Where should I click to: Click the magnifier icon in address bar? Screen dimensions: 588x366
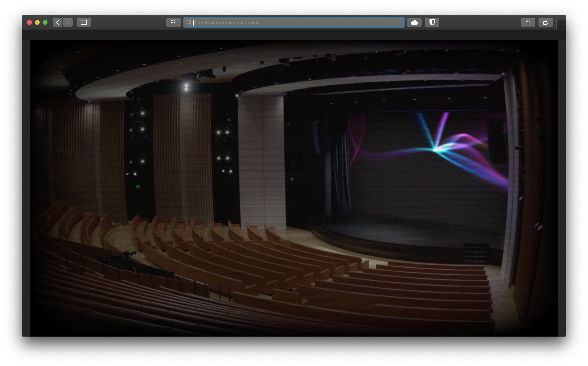pos(189,23)
